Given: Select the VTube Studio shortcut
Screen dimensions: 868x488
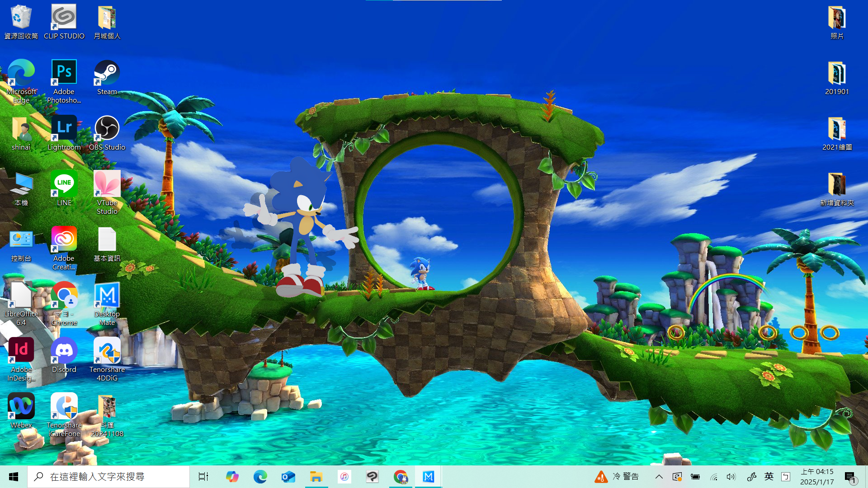Looking at the screenshot, I should pos(107,192).
